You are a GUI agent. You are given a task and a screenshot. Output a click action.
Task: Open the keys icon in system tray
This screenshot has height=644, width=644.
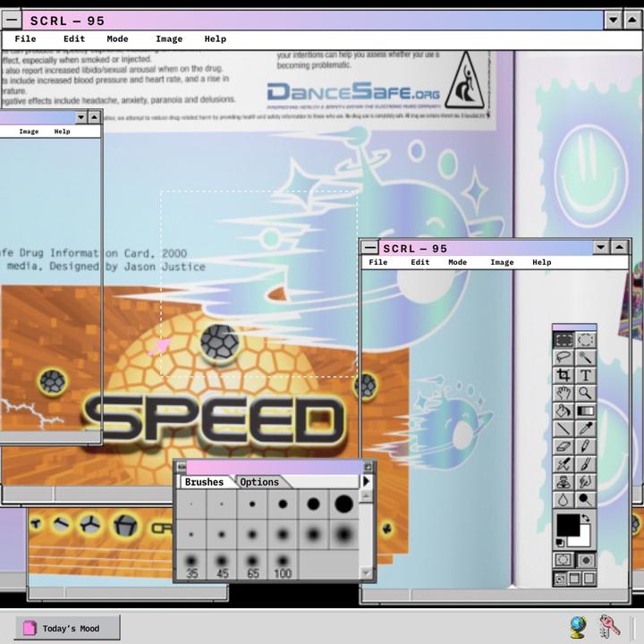pyautogui.click(x=609, y=625)
